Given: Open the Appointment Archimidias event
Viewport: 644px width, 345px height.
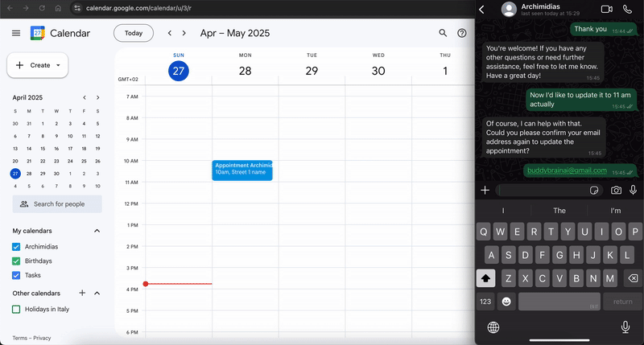Looking at the screenshot, I should click(242, 170).
